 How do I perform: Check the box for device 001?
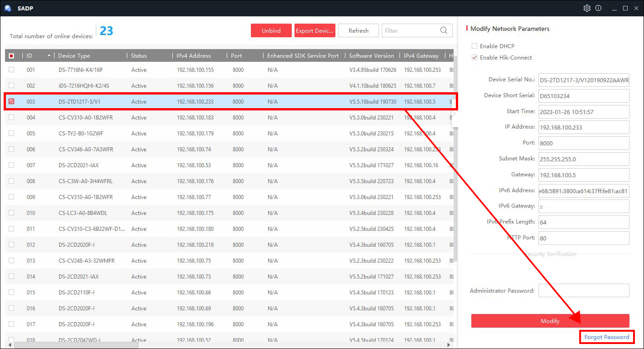coord(11,70)
